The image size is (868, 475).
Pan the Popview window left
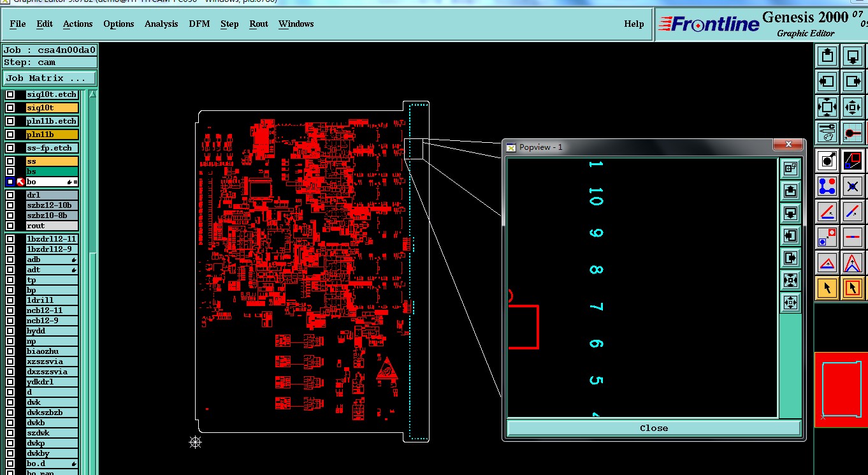790,235
